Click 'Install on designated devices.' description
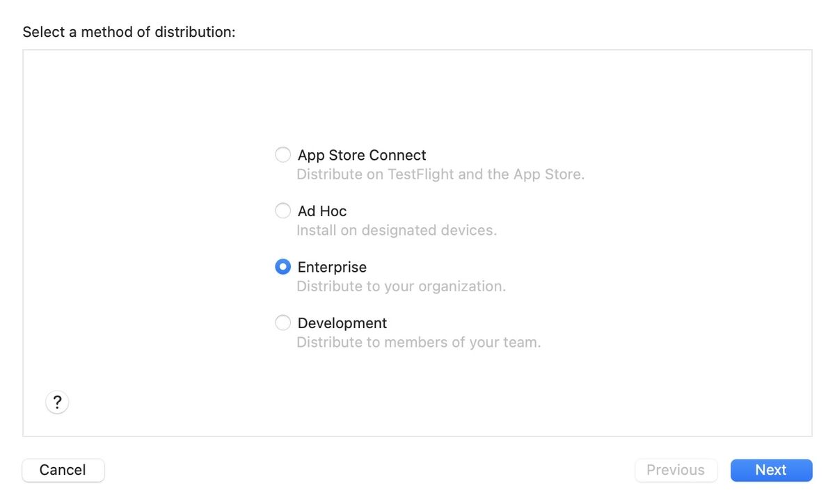This screenshot has height=504, width=835. click(x=397, y=230)
